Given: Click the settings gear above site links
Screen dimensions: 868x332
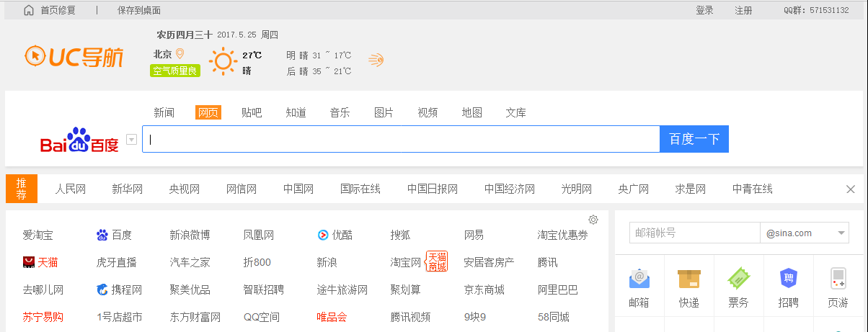Looking at the screenshot, I should pyautogui.click(x=593, y=220).
